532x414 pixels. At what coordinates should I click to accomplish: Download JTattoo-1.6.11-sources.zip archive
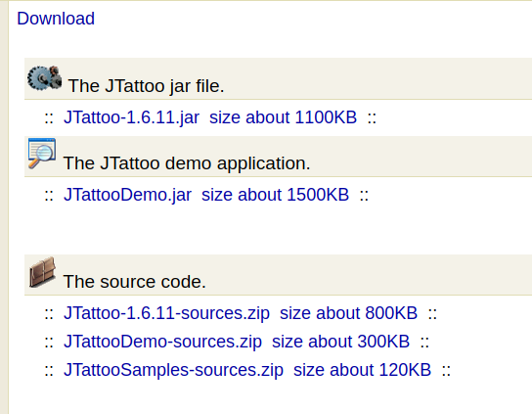click(241, 313)
